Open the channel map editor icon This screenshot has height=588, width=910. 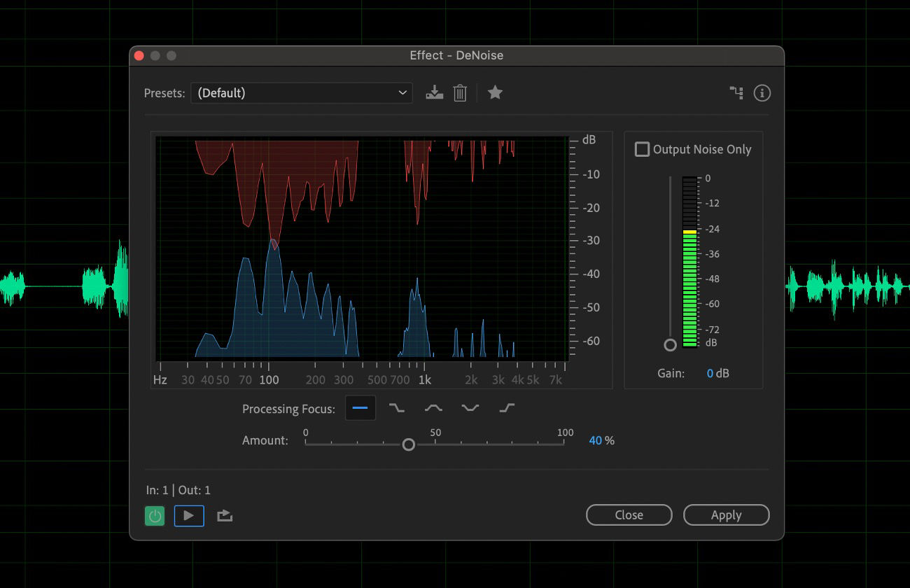[x=736, y=92]
